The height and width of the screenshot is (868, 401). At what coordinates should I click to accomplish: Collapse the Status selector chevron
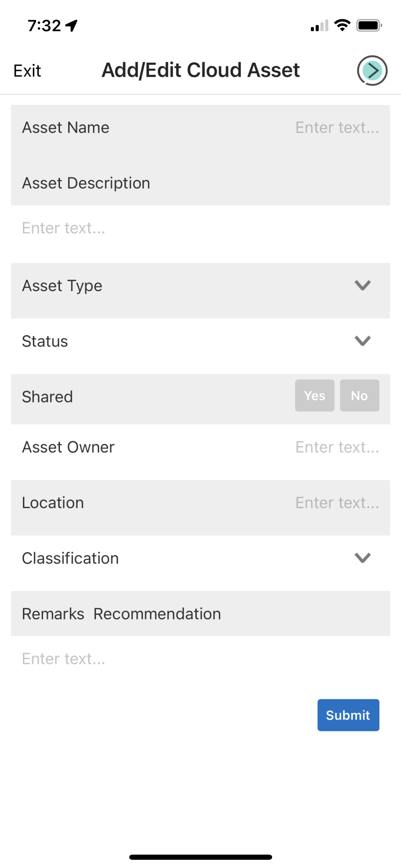(x=362, y=340)
